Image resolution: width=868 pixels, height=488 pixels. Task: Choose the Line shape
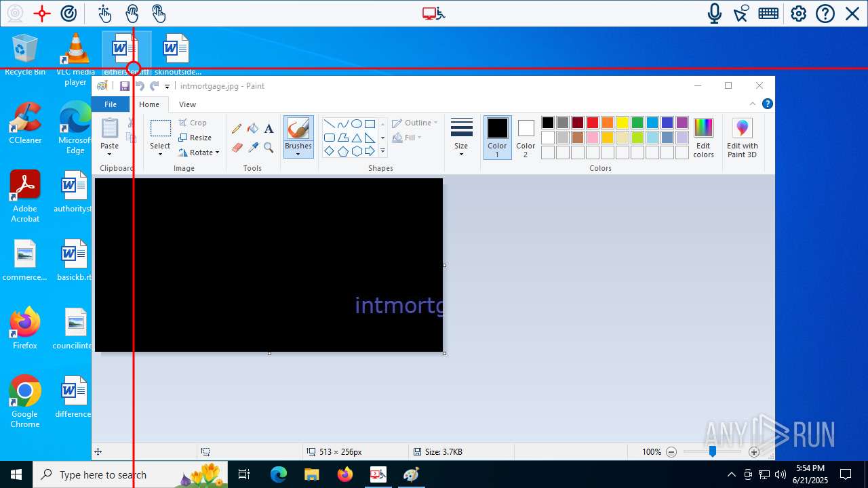click(329, 124)
